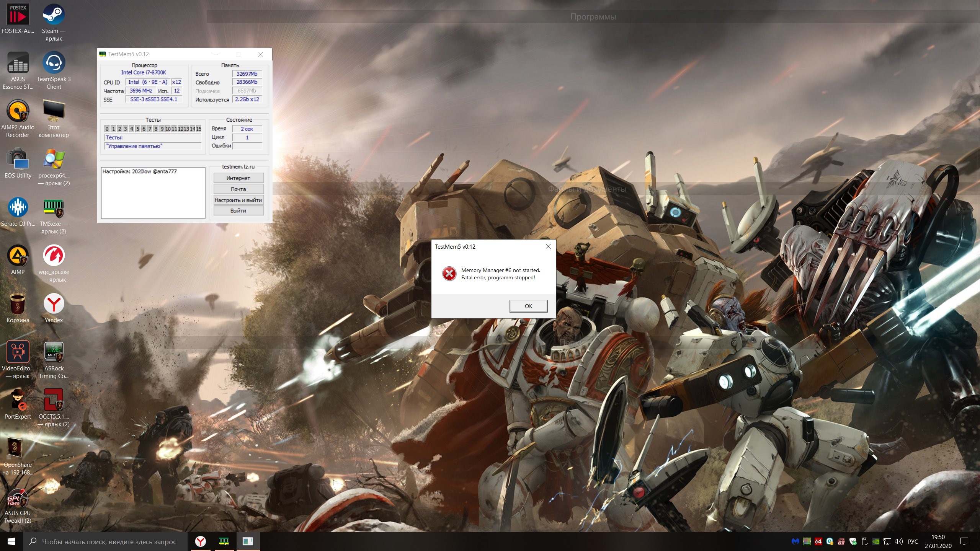Image resolution: width=980 pixels, height=551 pixels.
Task: Click the Выйти button in TestMem5
Action: (238, 211)
